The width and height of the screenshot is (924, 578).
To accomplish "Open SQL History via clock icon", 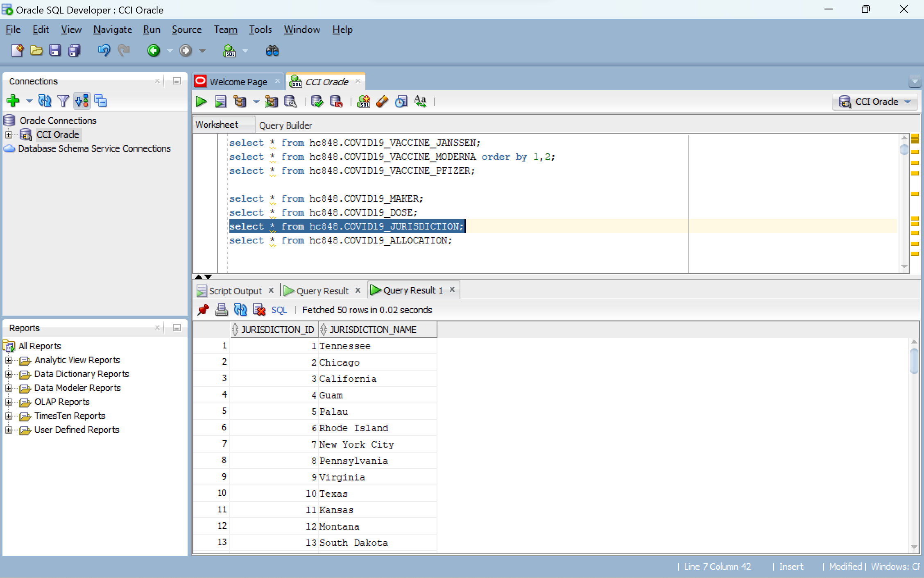I will pos(401,101).
